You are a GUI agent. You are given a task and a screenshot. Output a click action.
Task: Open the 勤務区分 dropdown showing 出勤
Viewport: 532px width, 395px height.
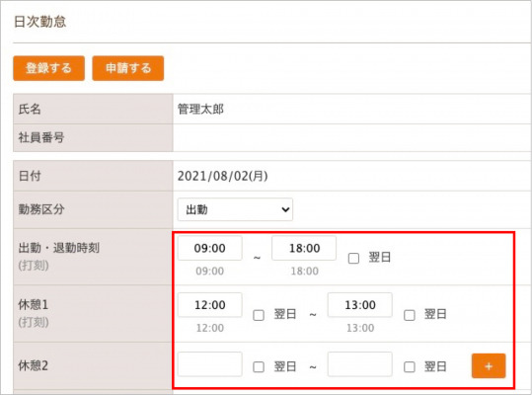point(235,209)
